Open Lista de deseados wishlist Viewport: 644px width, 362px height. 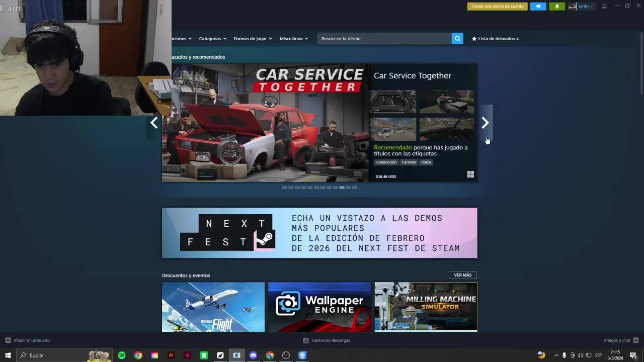pyautogui.click(x=495, y=39)
